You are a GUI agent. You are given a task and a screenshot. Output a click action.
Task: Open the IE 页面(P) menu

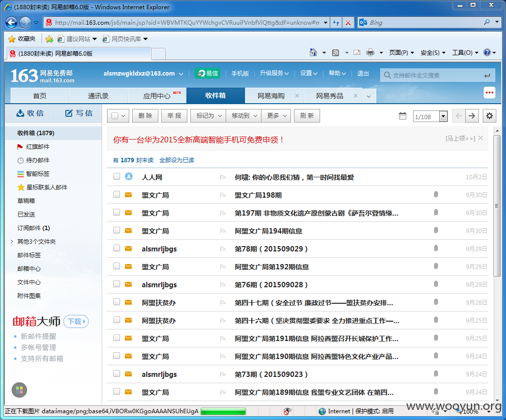click(401, 52)
